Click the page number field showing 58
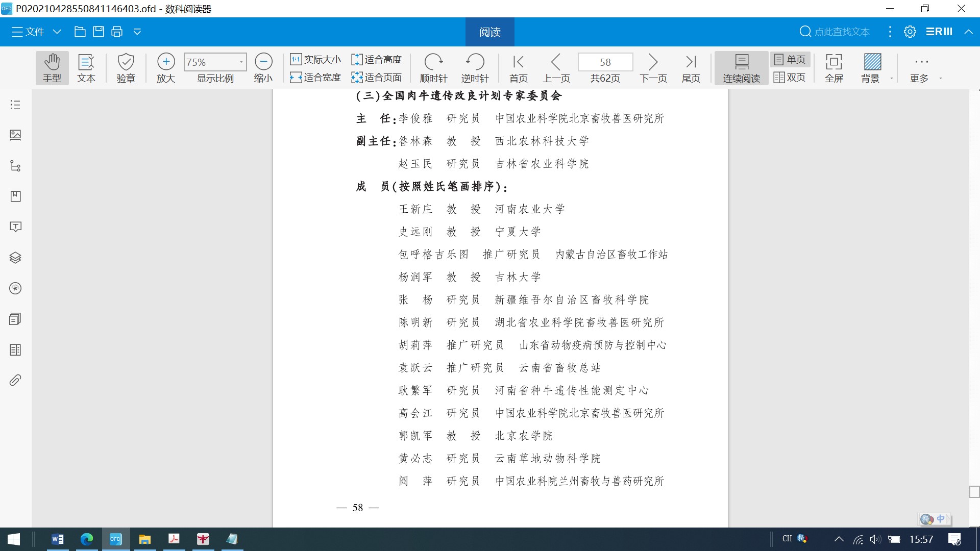The height and width of the screenshot is (551, 980). click(605, 62)
